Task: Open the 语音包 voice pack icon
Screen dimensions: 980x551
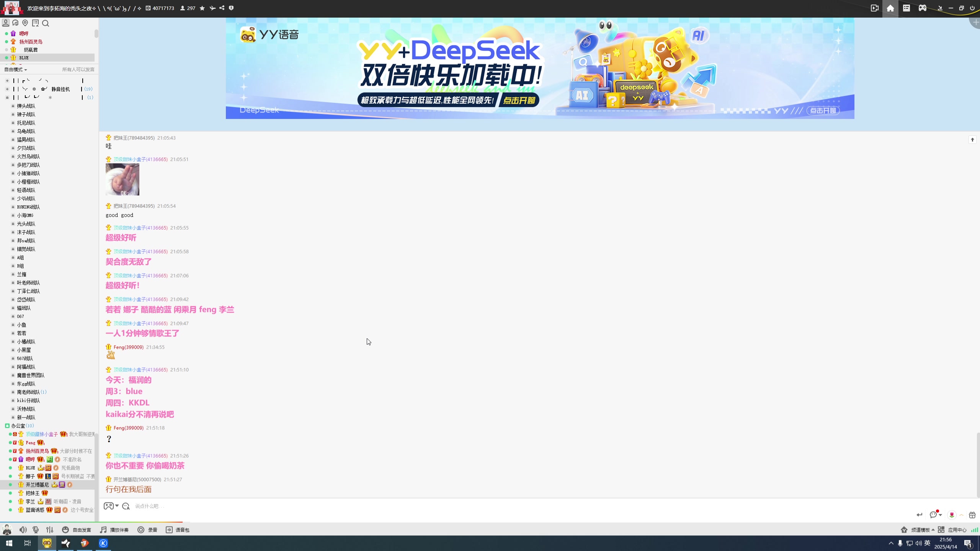Action: (x=169, y=530)
